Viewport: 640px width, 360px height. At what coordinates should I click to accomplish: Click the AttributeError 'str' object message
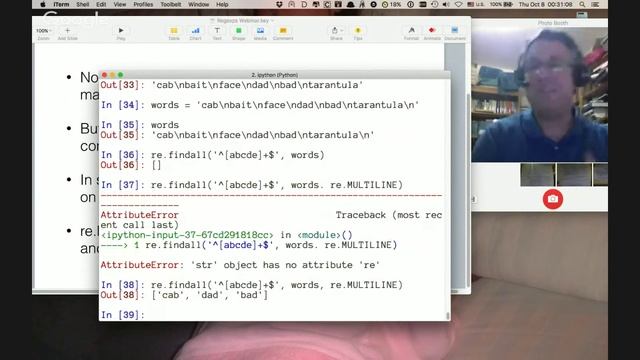click(240, 265)
